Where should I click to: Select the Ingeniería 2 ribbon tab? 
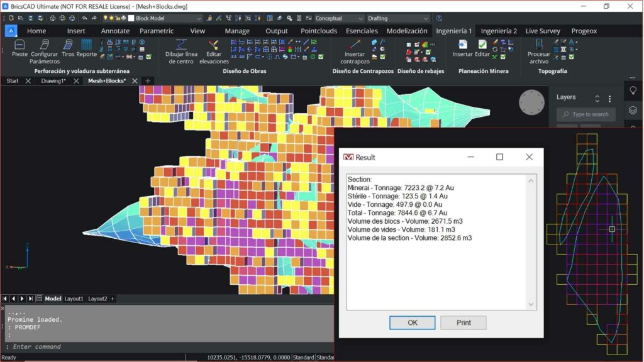pos(499,31)
